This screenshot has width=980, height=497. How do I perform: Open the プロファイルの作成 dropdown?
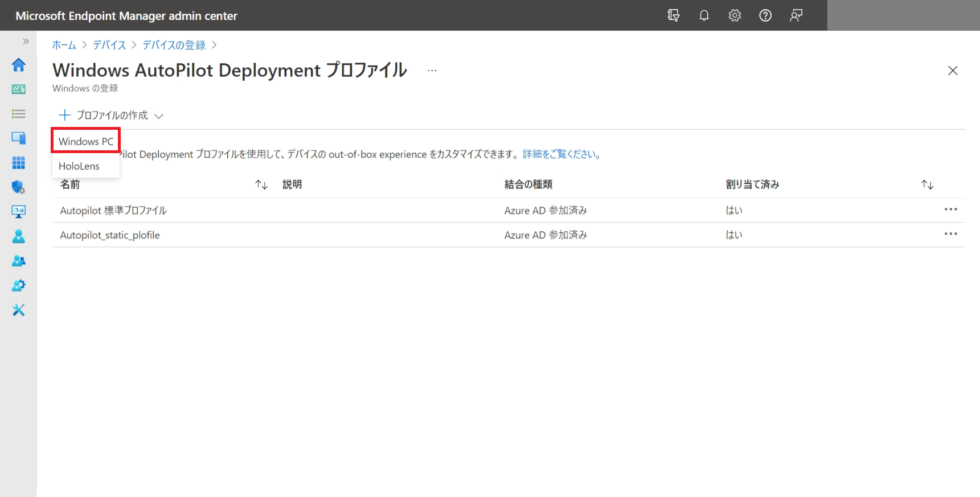point(112,115)
